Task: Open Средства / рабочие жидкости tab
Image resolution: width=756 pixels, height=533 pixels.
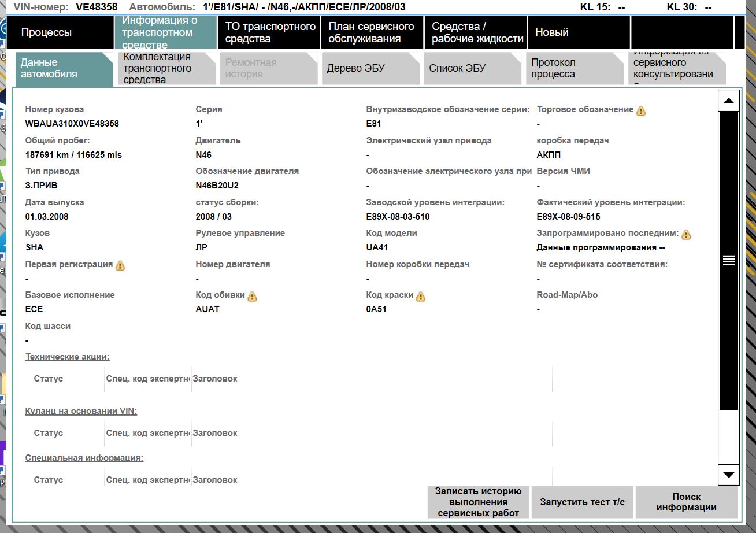Action: [476, 32]
